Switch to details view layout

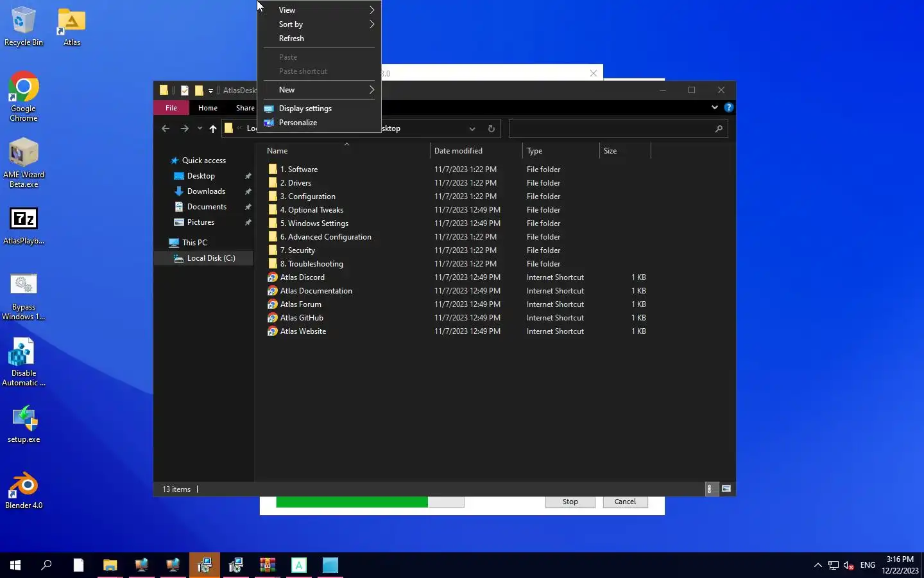tap(711, 489)
